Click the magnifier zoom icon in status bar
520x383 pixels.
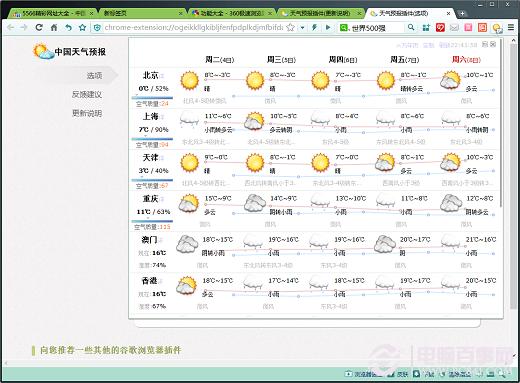click(x=502, y=374)
